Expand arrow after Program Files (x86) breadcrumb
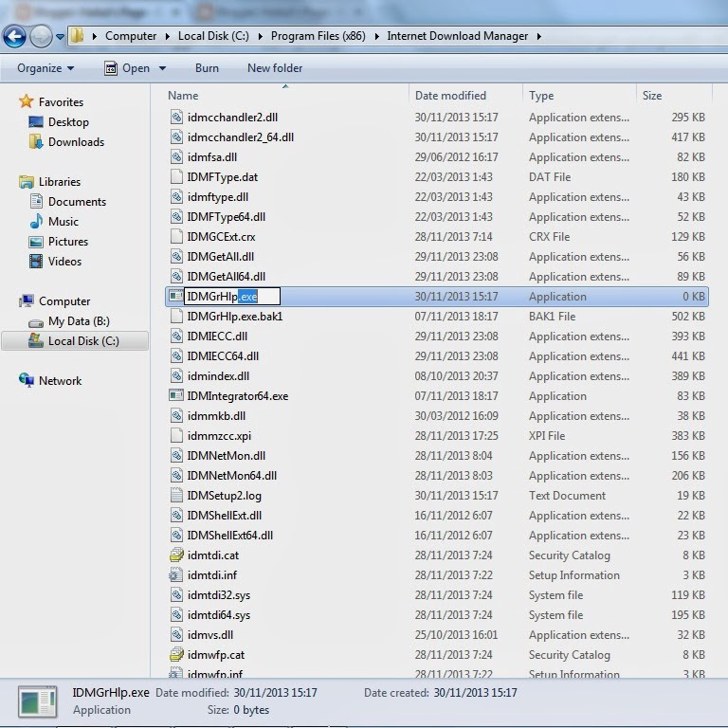 coord(376,36)
